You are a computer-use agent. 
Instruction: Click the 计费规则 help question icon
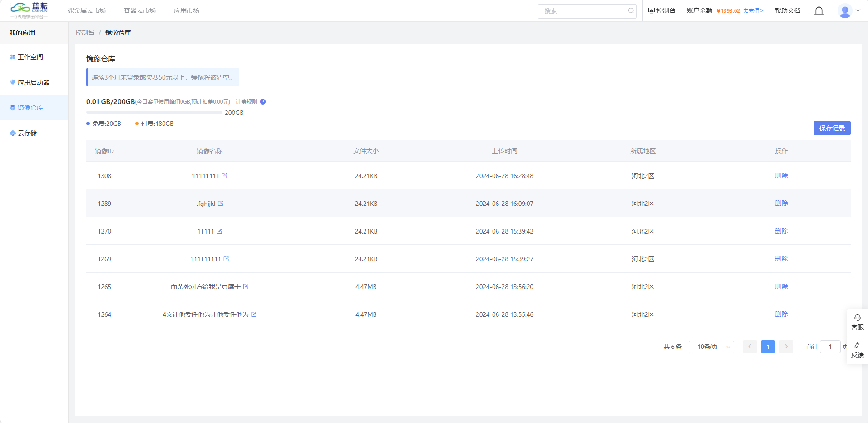point(263,102)
